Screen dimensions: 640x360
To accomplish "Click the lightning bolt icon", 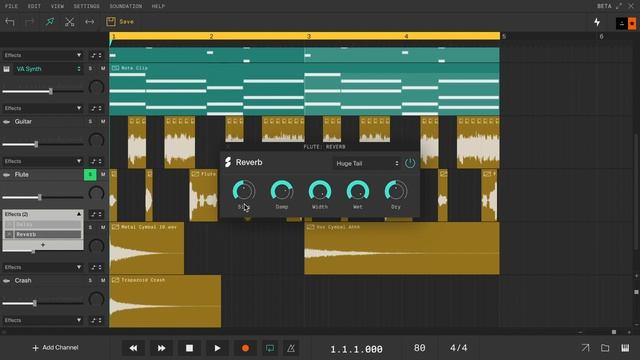I will (597, 22).
